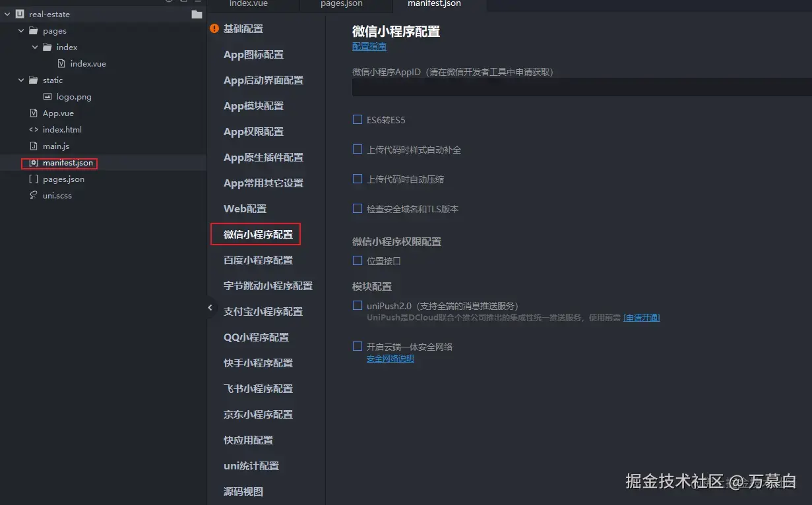Open 京东小程序配置 section
Viewport: 812px width, 505px height.
click(x=258, y=415)
